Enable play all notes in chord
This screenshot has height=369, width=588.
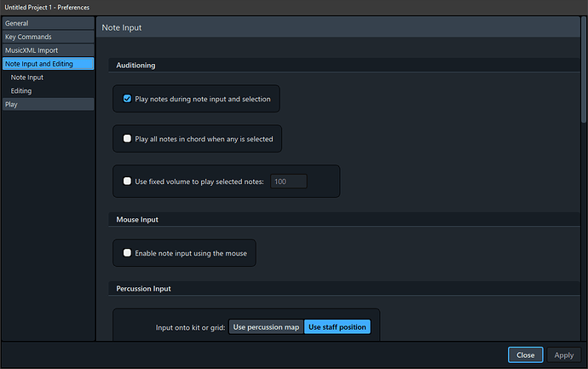click(127, 139)
